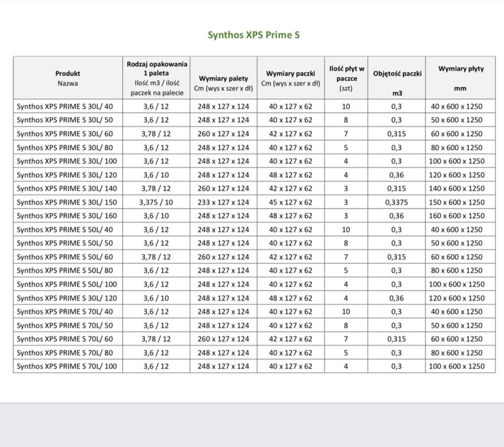Select row 'Synthos XPS PRIME S 50L/ 50'

click(255, 243)
